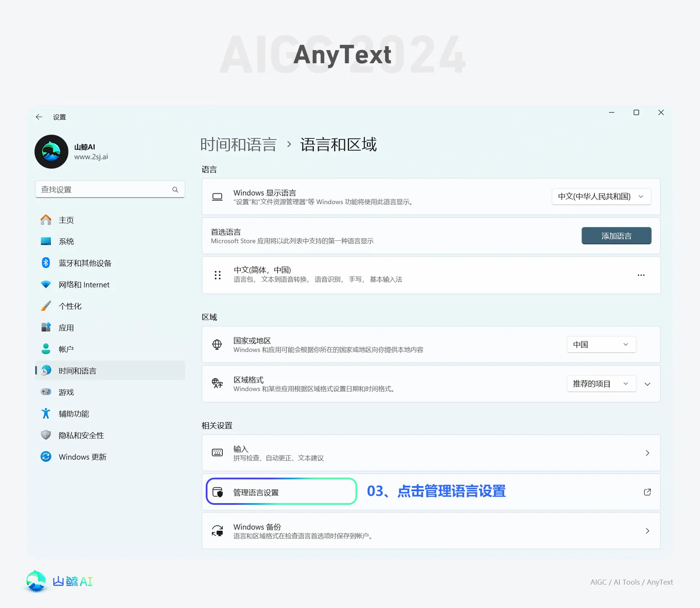
Task: Click the 主页 house icon
Action: [x=46, y=220]
